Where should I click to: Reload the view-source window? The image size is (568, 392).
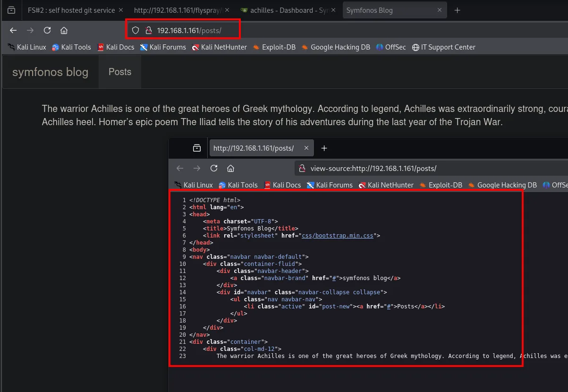(214, 169)
